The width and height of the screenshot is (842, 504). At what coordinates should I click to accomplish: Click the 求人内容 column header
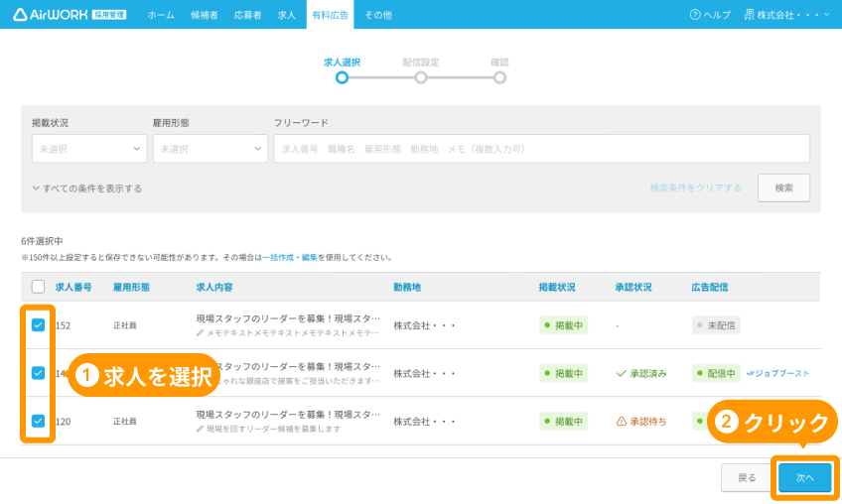tap(214, 287)
